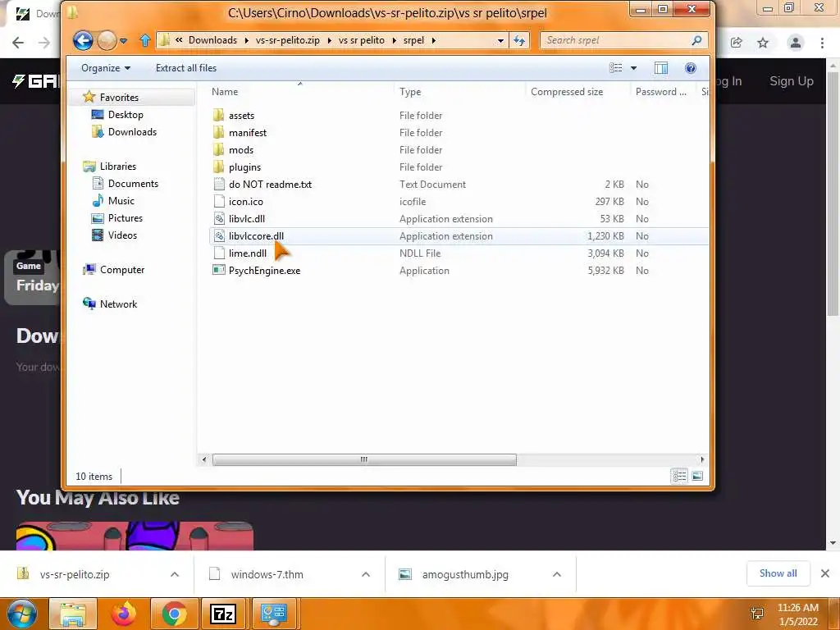The image size is (840, 630).
Task: Sort by Password column header
Action: [660, 92]
